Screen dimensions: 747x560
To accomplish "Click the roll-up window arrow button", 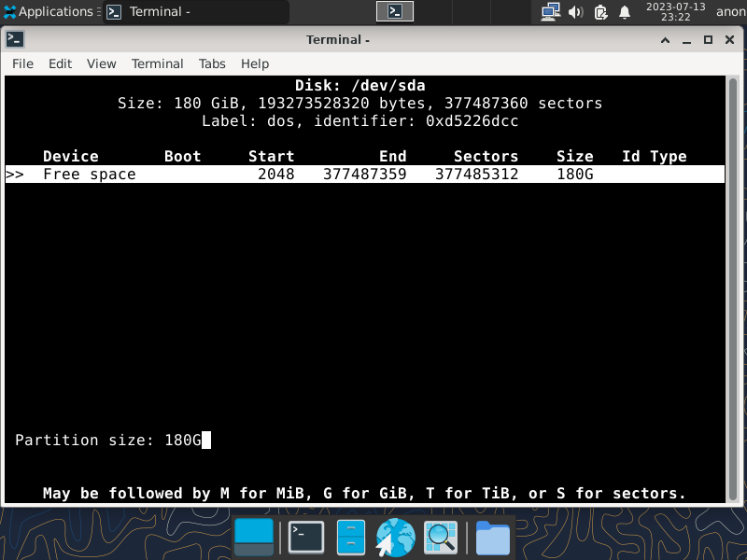I will (x=665, y=40).
